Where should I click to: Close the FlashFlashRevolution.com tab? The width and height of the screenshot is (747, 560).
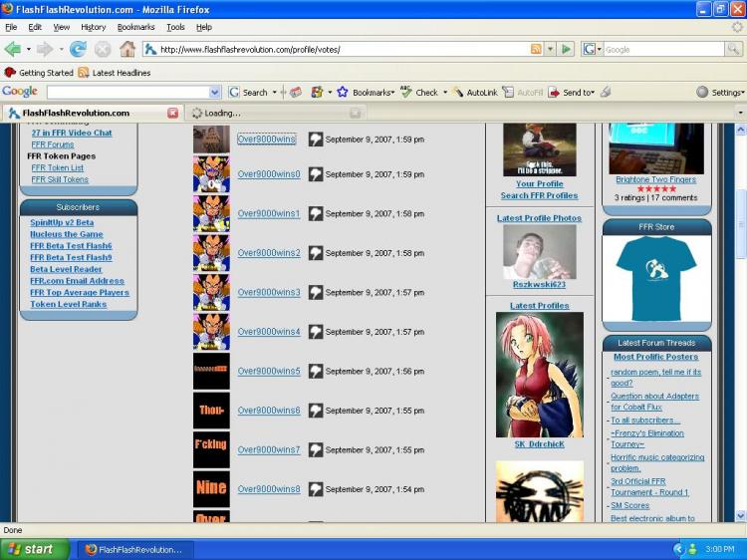click(x=173, y=113)
